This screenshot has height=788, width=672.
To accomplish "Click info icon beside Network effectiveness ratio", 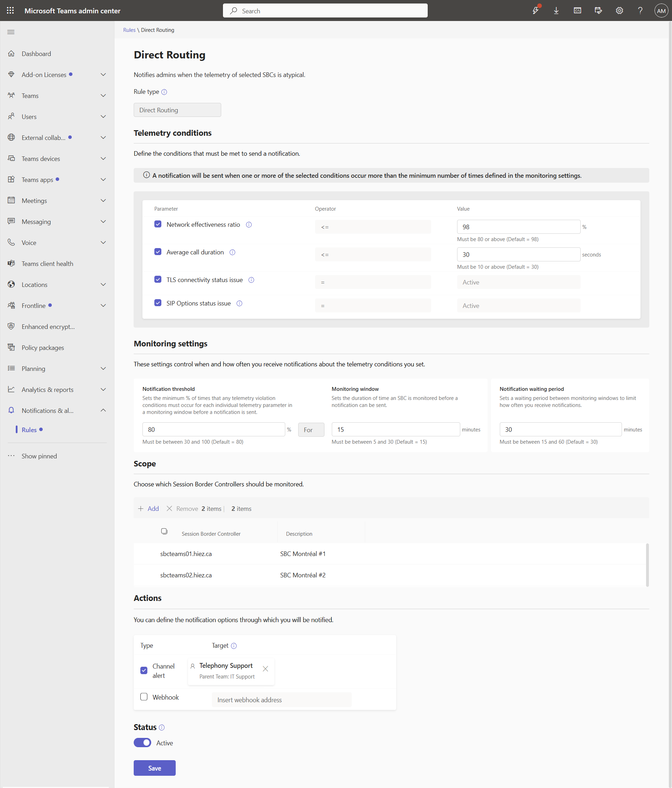I will click(x=249, y=225).
